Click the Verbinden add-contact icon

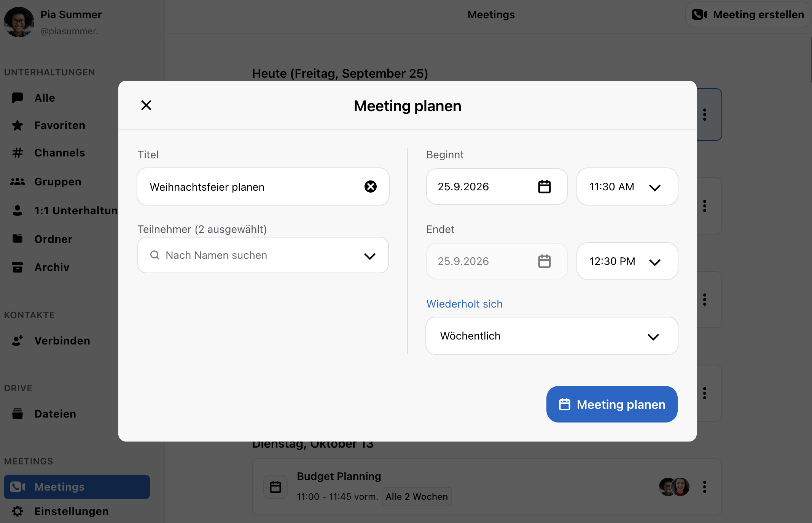pyautogui.click(x=18, y=341)
